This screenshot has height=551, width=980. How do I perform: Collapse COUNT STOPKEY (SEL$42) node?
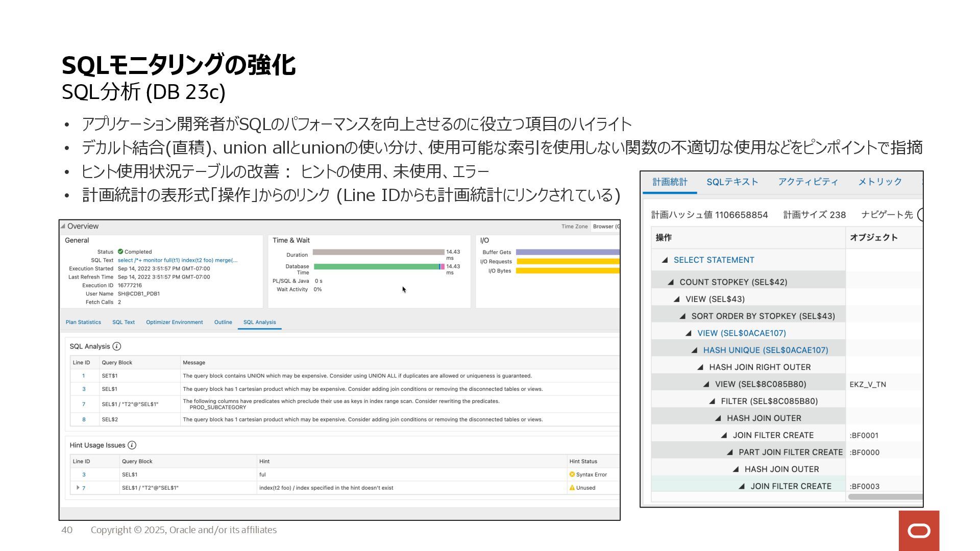tap(671, 282)
